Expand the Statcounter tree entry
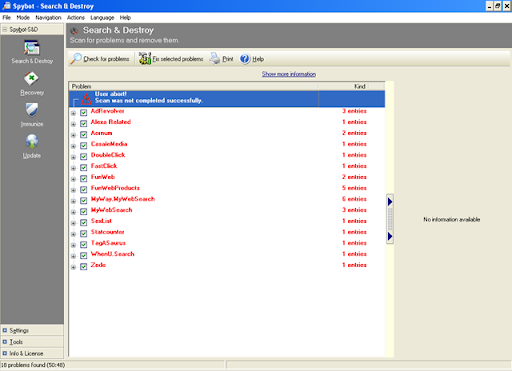 coord(73,234)
